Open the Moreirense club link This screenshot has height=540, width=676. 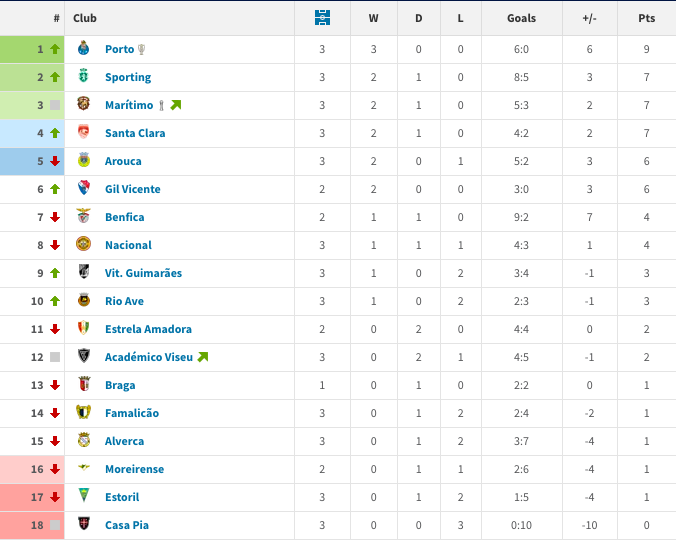[135, 469]
